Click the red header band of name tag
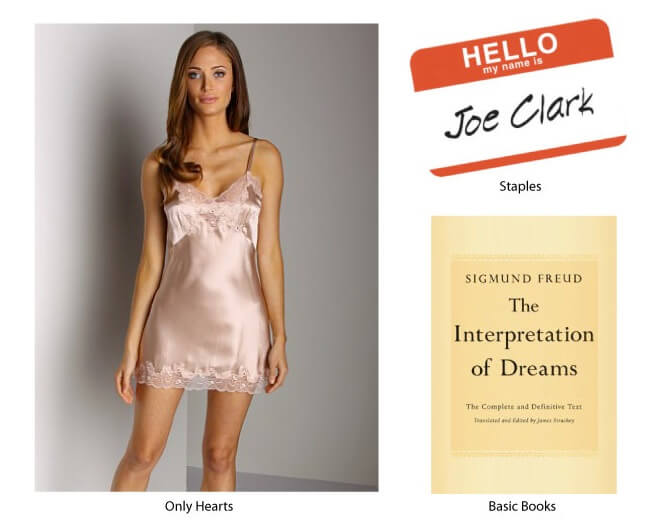This screenshot has height=529, width=662. click(511, 55)
